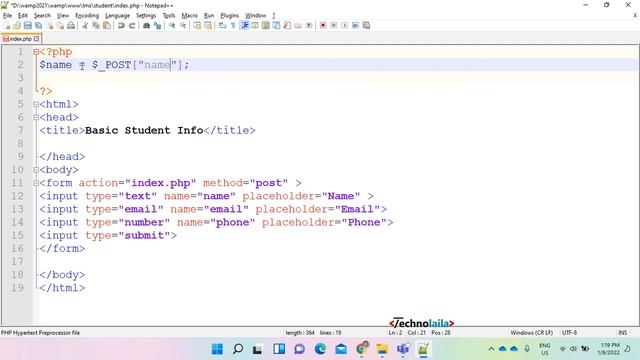Viewport: 640px width, 360px height.
Task: Click the Basic Student Info title text
Action: [x=144, y=130]
